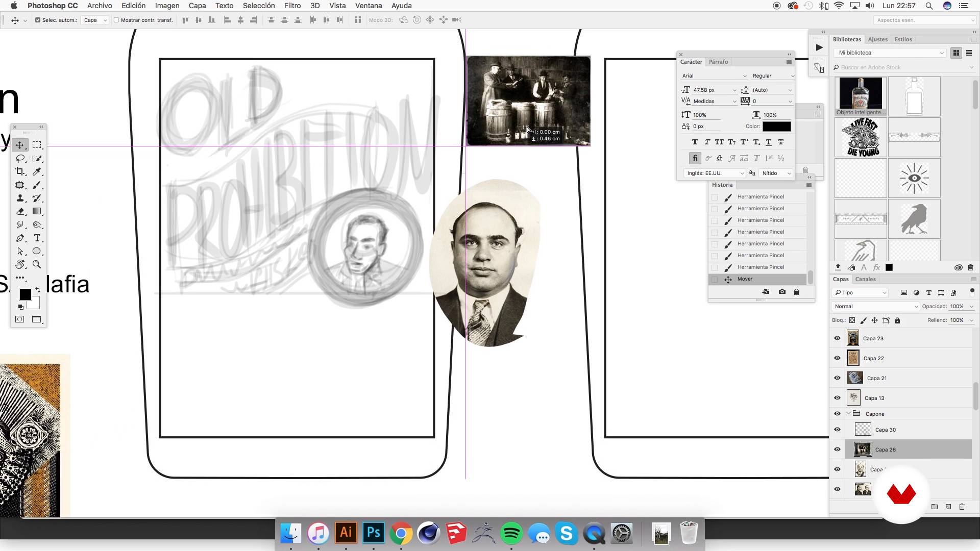Screen dimensions: 980x551
Task: Click the faux italic character style
Action: [x=707, y=142]
